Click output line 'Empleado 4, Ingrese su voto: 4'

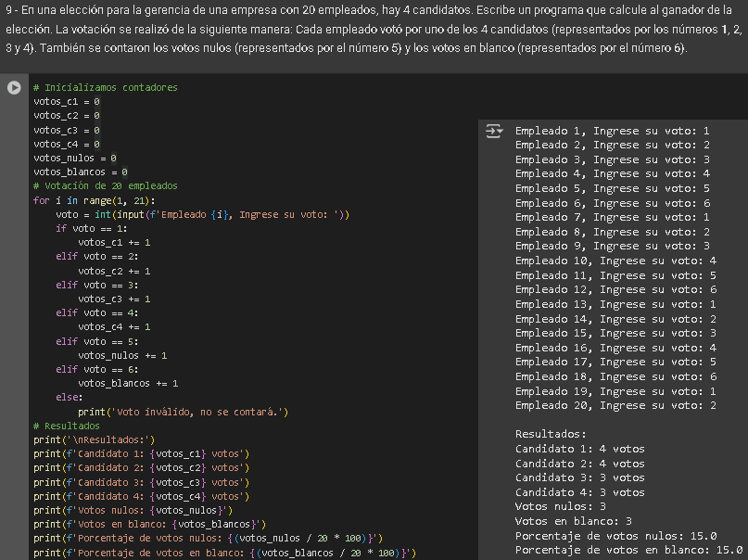coord(613,173)
